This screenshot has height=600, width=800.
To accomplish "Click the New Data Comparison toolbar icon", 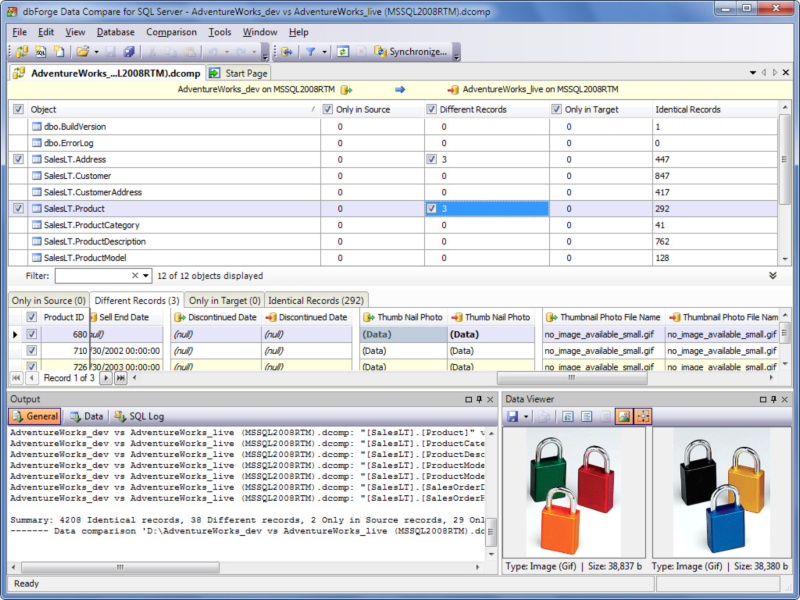I will pyautogui.click(x=22, y=52).
